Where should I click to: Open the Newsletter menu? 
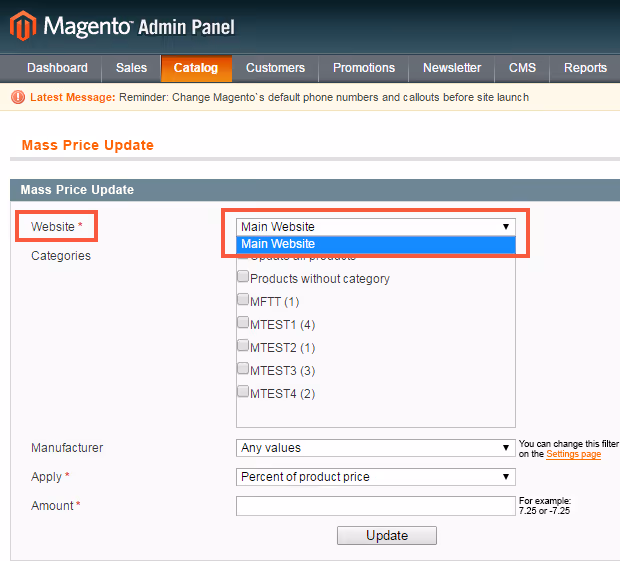pos(452,68)
